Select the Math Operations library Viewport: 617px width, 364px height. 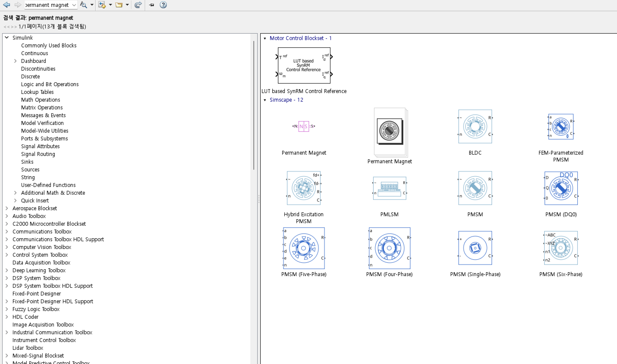click(41, 100)
